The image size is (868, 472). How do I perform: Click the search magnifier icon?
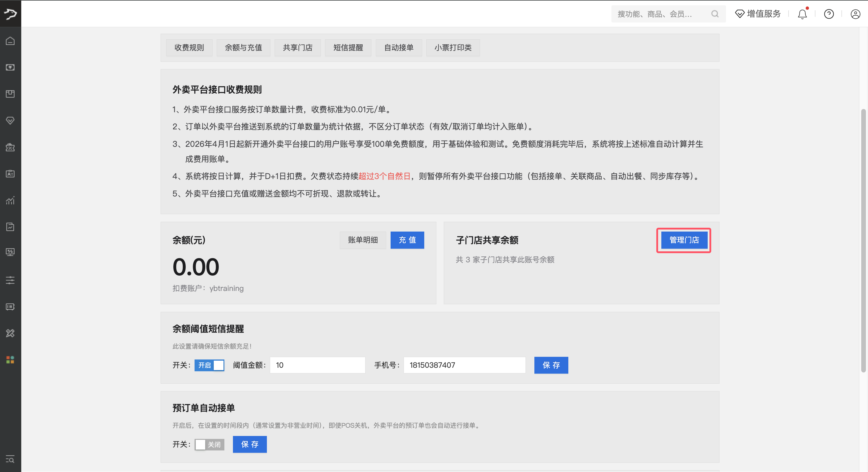[x=715, y=14]
